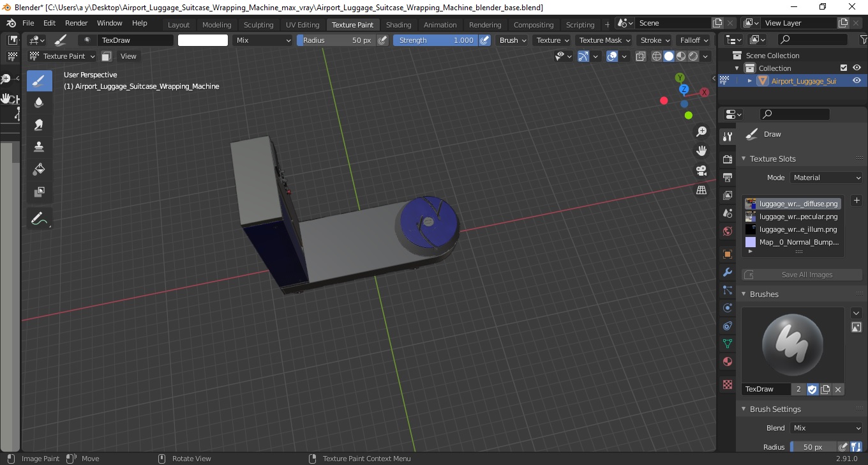Open the Object properties tab
Viewport: 868px width, 465px height.
point(727,254)
